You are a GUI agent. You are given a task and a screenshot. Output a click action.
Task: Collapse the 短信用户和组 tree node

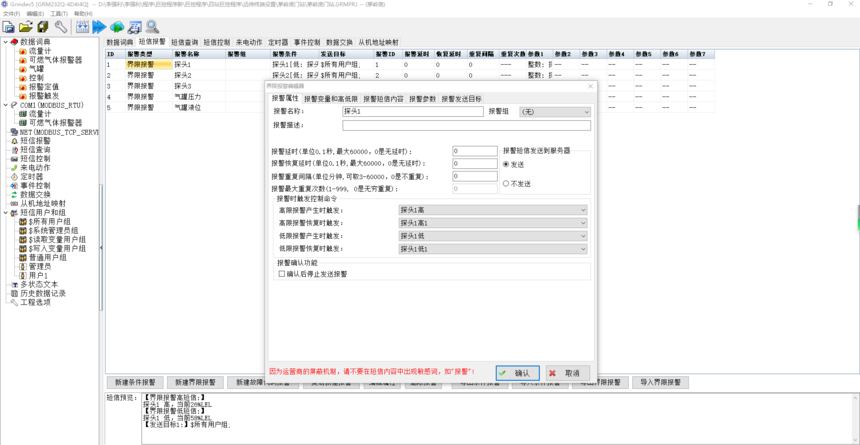point(5,212)
